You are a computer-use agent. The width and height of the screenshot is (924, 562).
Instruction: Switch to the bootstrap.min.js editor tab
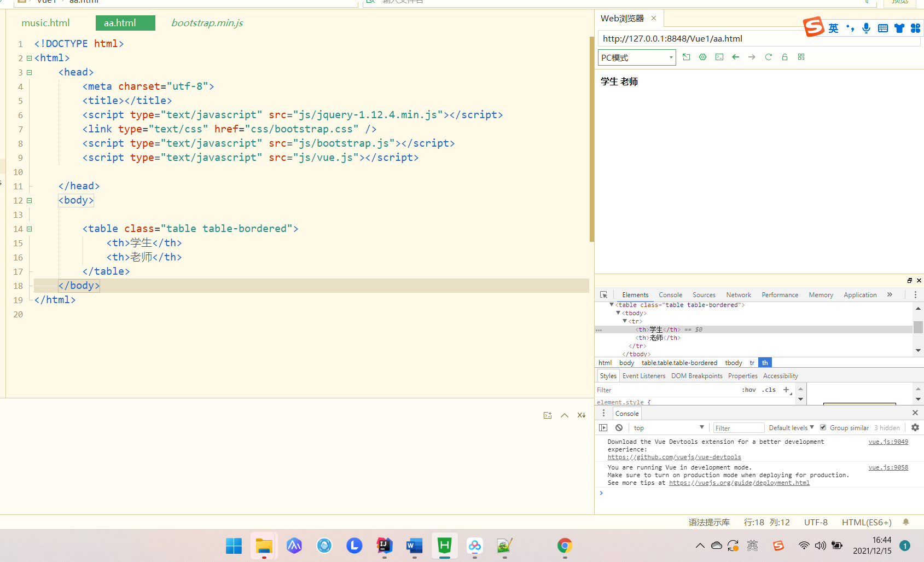(x=207, y=23)
